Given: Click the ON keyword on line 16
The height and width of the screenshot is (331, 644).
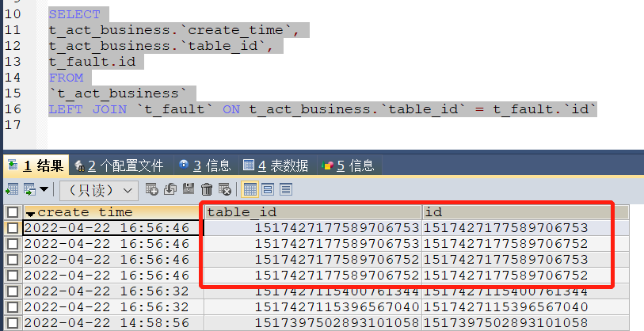Looking at the screenshot, I should [x=231, y=109].
